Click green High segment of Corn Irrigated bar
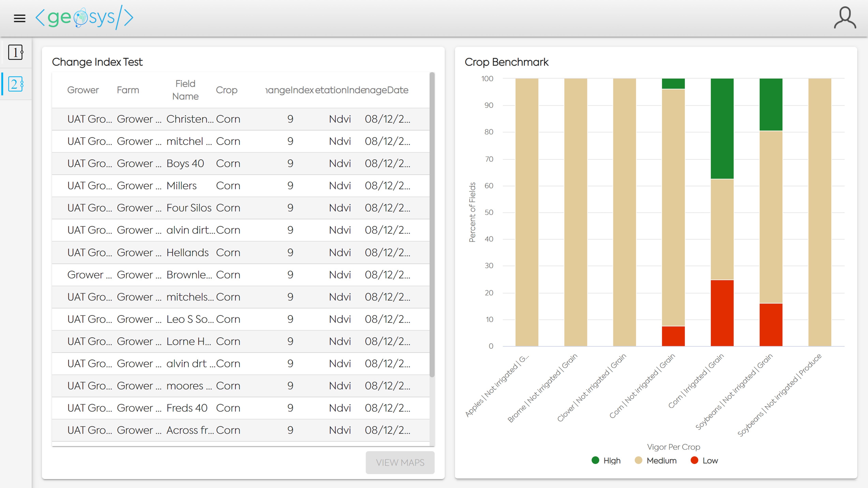This screenshot has height=488, width=868. (x=722, y=128)
